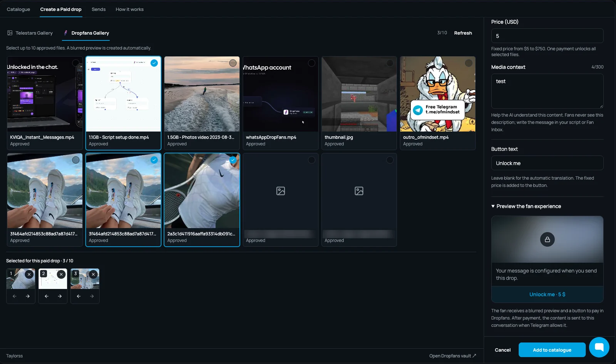This screenshot has height=364, width=616.
Task: Open the KVIQA_Instant_Messages.mp4 thumbnail
Action: [45, 94]
